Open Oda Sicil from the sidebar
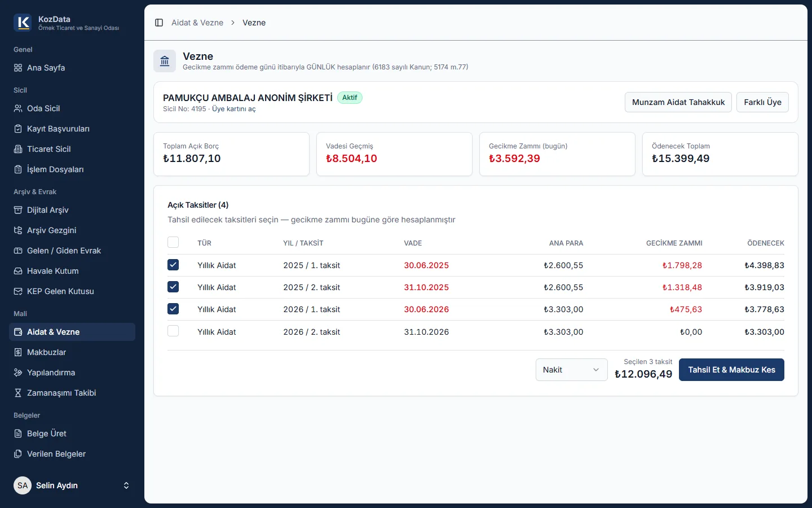 click(x=72, y=108)
